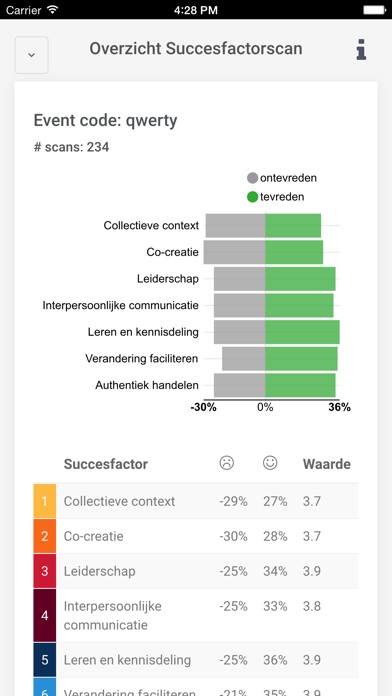Toggle the grey ontevreden legend dot
Image resolution: width=392 pixels, height=696 pixels.
pyautogui.click(x=253, y=178)
